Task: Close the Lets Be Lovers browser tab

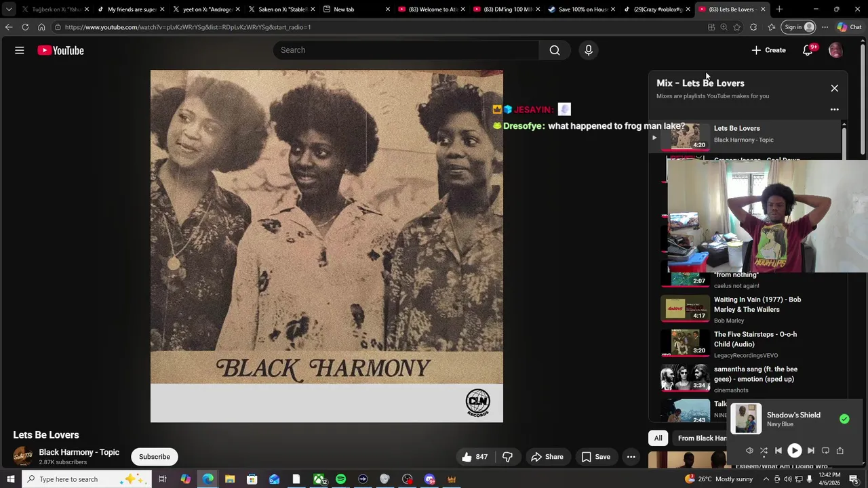Action: [x=763, y=9]
